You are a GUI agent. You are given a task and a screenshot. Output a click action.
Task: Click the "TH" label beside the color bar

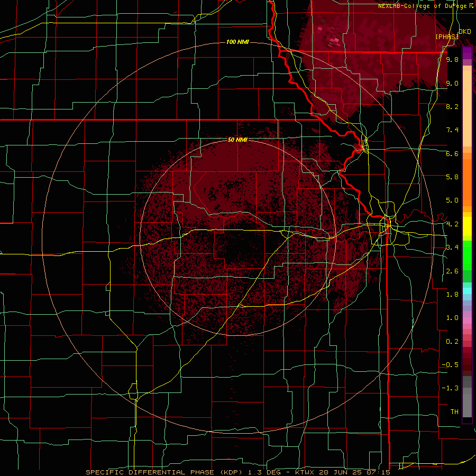[454, 412]
